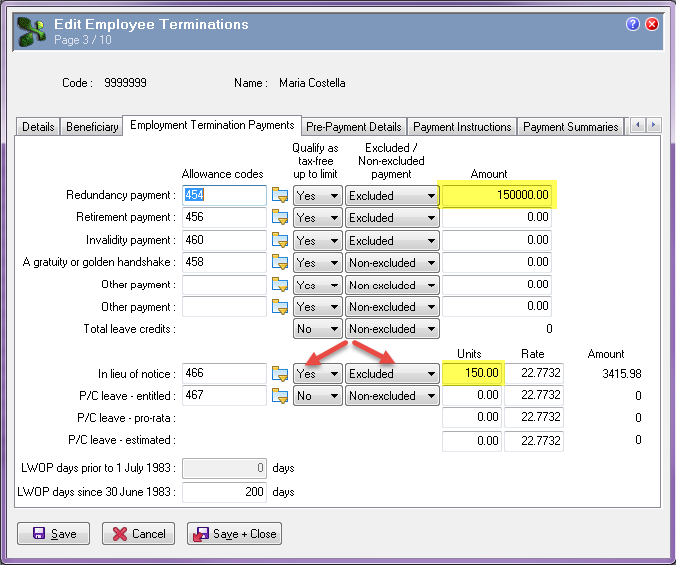The image size is (676, 565).
Task: Click the Redundancy payment amount field
Action: click(496, 196)
